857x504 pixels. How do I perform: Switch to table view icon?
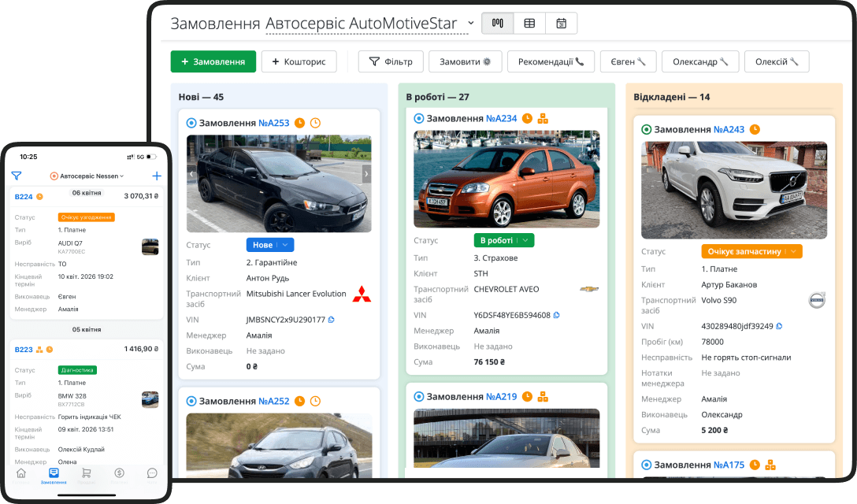(529, 23)
